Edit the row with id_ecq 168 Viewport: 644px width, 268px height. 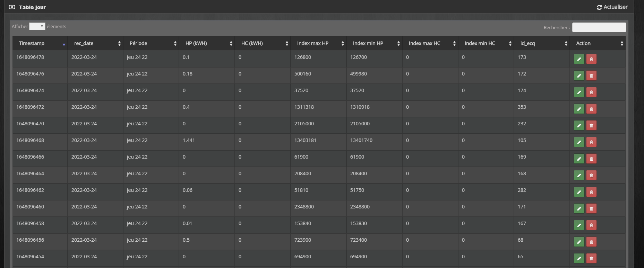tap(579, 175)
